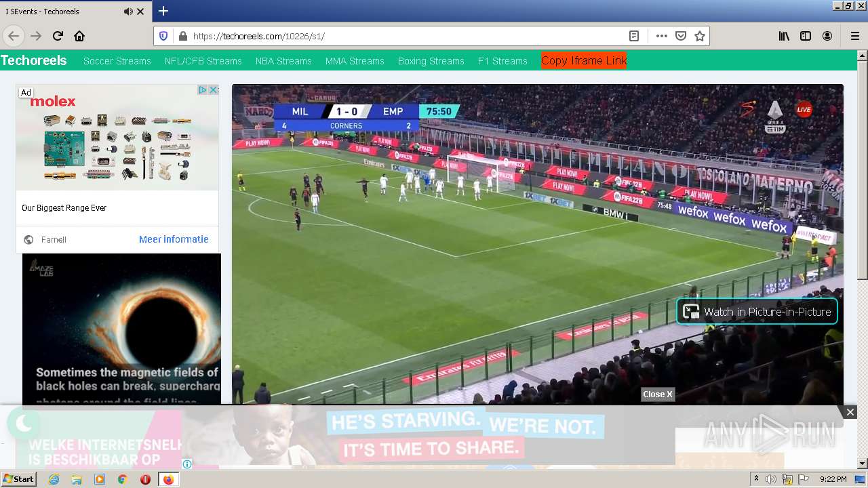Open Firefox account icon
This screenshot has width=868, height=488.
pos(827,36)
